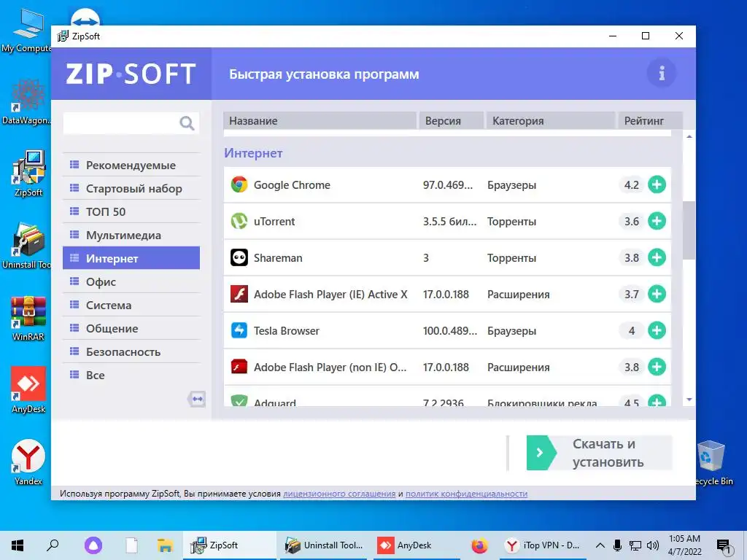Select the Интернет category
Viewport: 747px width, 560px height.
coord(131,258)
